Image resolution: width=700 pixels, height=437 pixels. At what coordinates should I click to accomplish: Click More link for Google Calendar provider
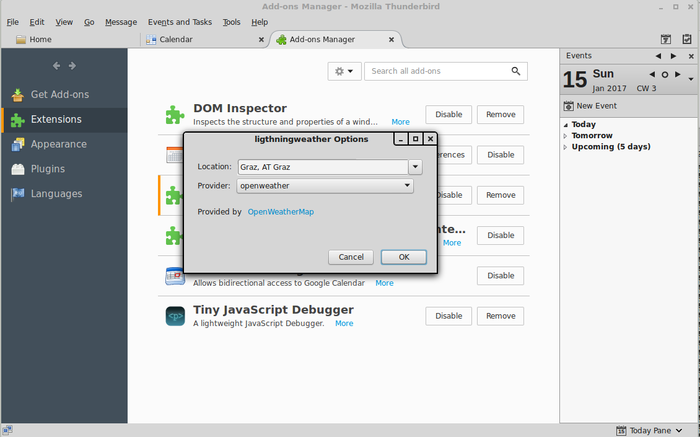384,283
